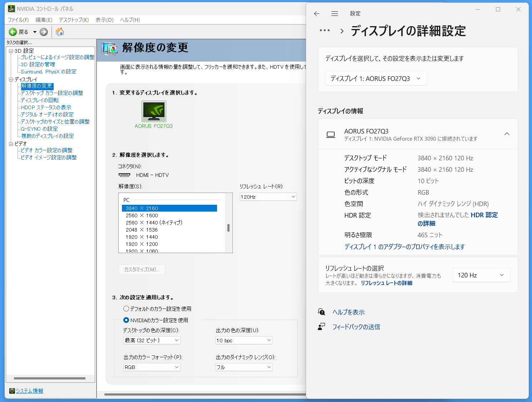Click the NVIDIA Control Panel title icon
This screenshot has height=402, width=532.
11,9
